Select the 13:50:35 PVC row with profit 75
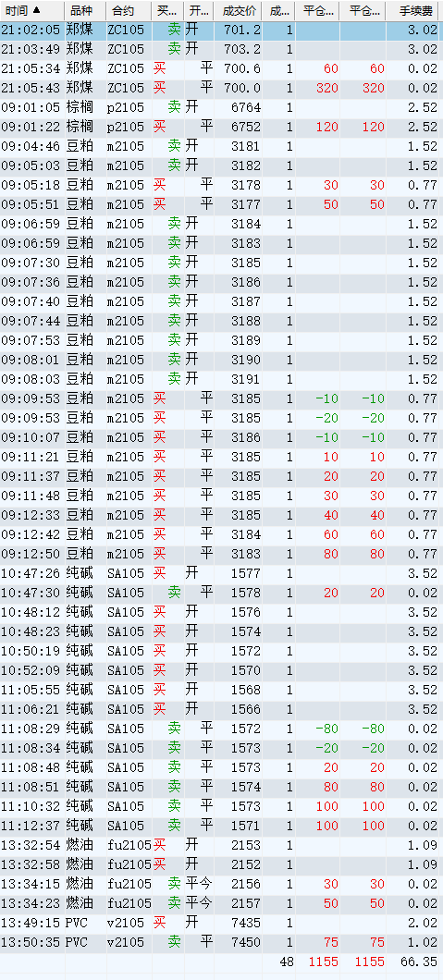The width and height of the screenshot is (443, 980). tap(221, 942)
